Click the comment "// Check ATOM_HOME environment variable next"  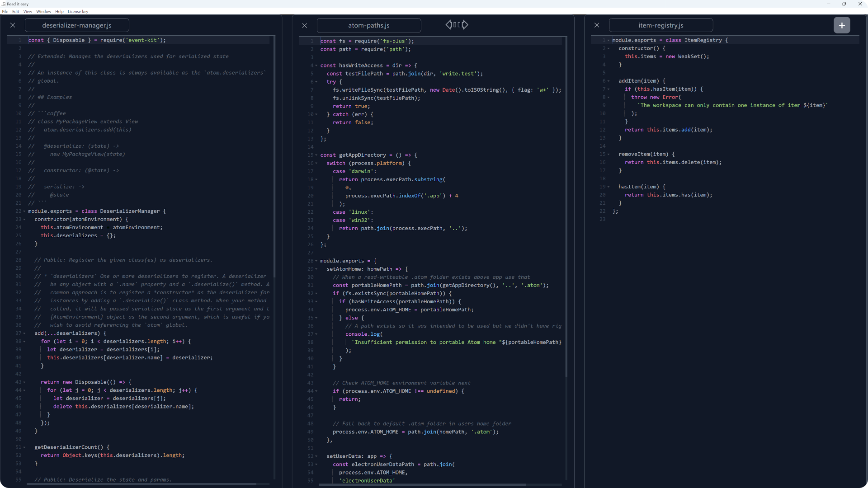point(401,383)
